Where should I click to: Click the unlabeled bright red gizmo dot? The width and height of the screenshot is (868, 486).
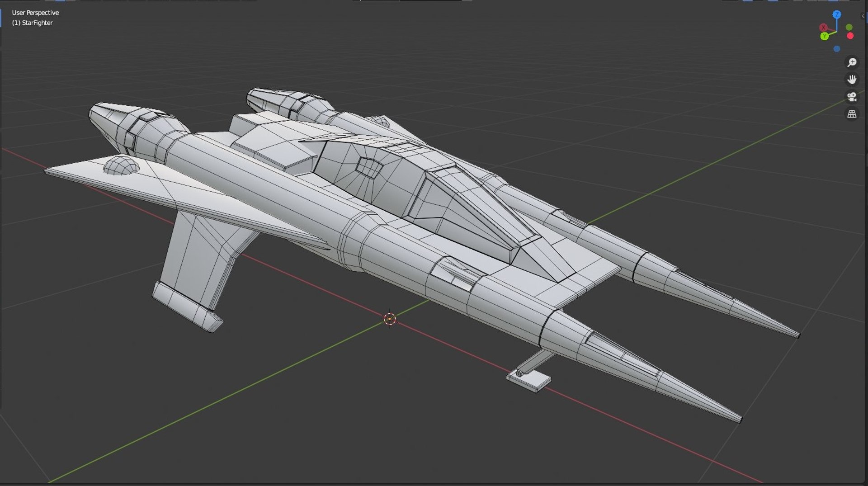click(x=850, y=36)
